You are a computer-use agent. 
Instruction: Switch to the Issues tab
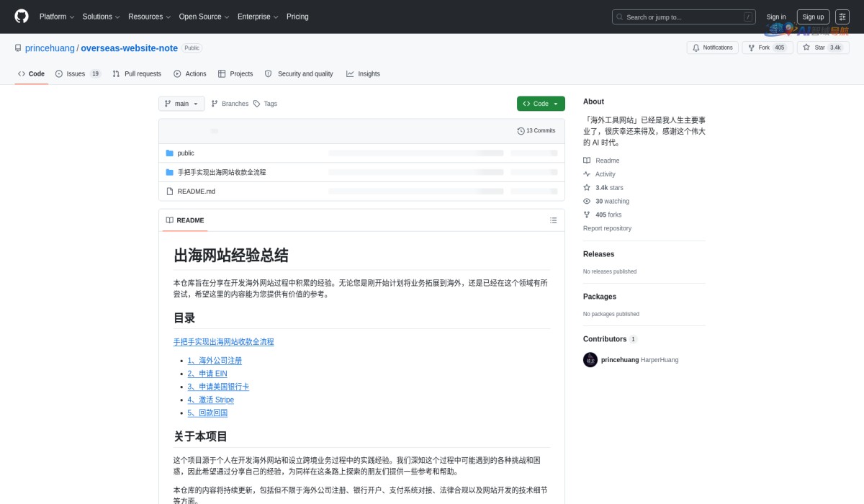pos(76,73)
